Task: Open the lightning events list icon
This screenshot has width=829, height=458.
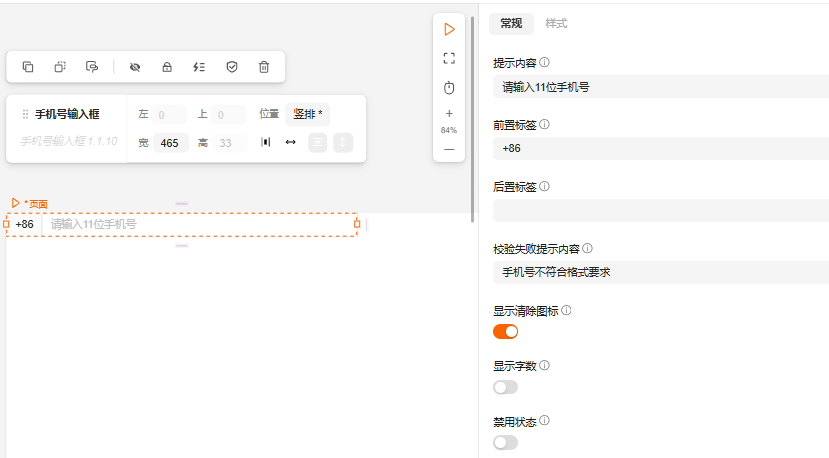Action: pyautogui.click(x=199, y=67)
